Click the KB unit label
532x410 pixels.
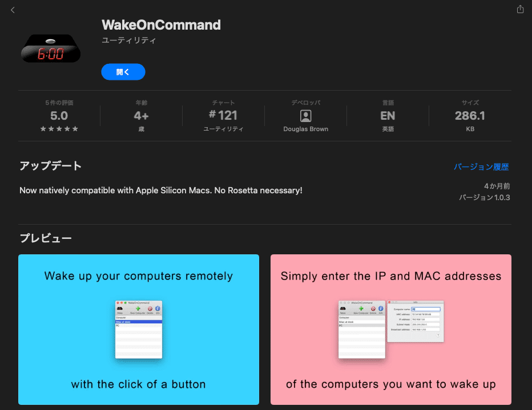tap(470, 129)
